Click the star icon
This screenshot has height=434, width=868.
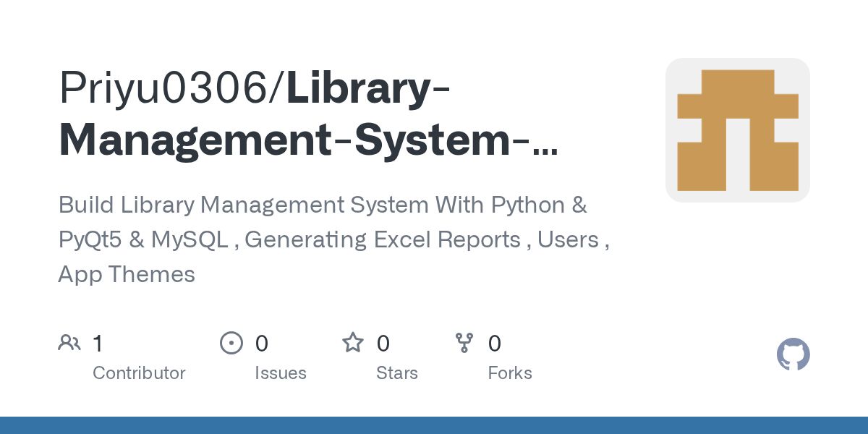[353, 342]
